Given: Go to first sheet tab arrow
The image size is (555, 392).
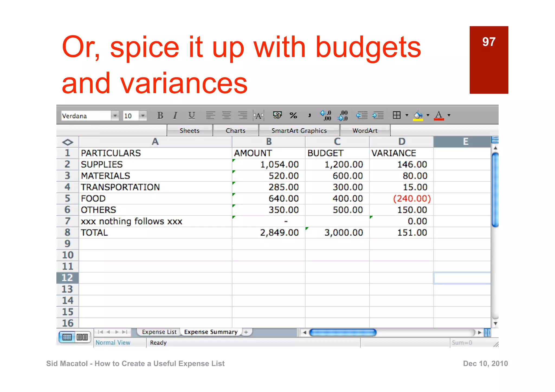Looking at the screenshot, I should (100, 332).
